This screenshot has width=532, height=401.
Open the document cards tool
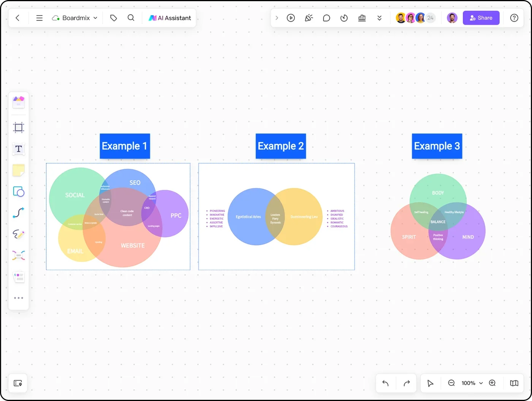click(x=19, y=277)
